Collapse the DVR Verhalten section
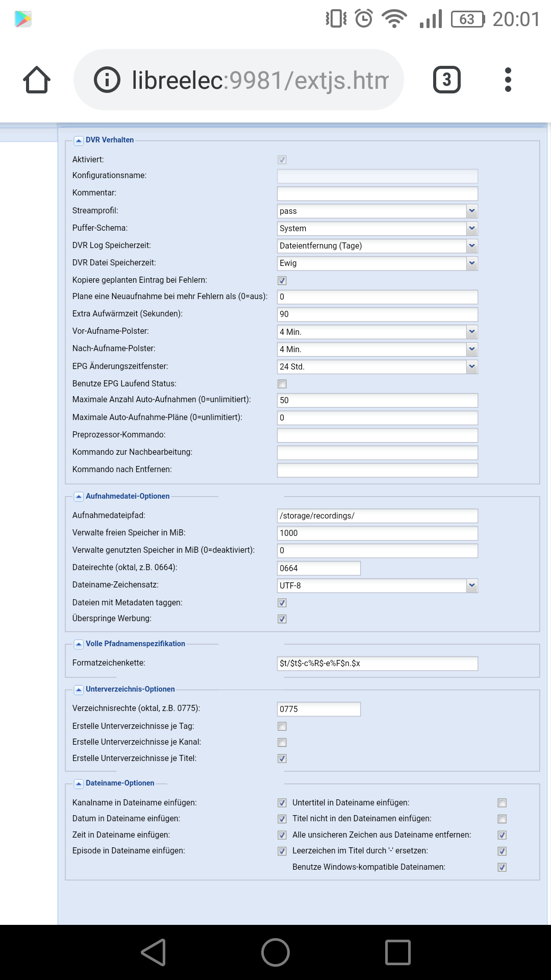The image size is (551, 980). click(79, 140)
